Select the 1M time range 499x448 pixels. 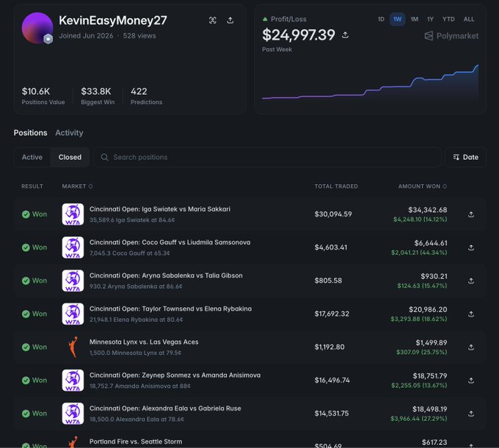(x=414, y=19)
